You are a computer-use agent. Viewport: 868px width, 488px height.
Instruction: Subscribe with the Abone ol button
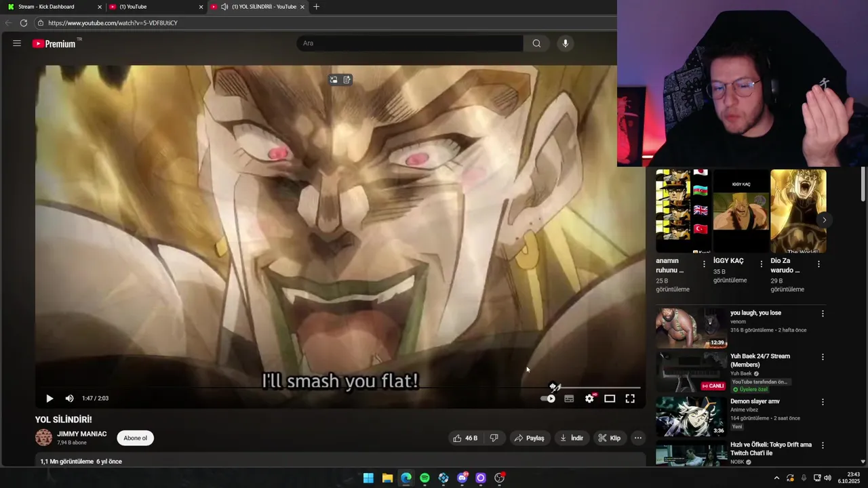click(135, 438)
